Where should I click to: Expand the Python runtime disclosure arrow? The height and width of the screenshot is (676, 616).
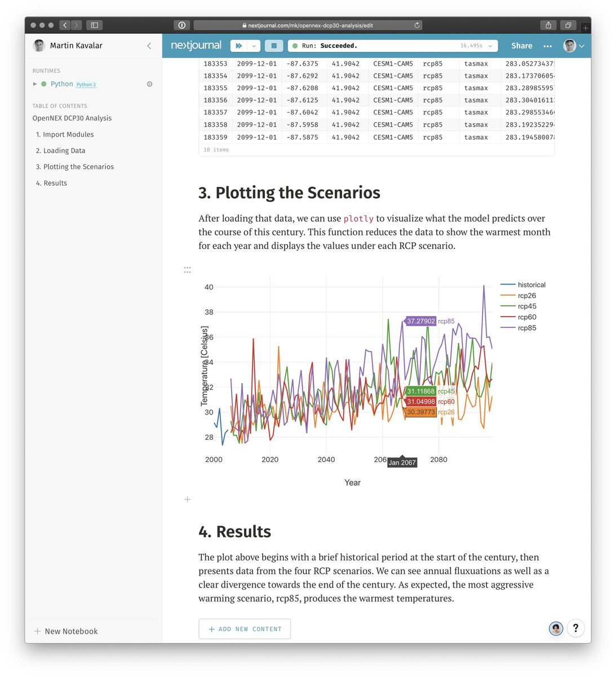pyautogui.click(x=36, y=83)
